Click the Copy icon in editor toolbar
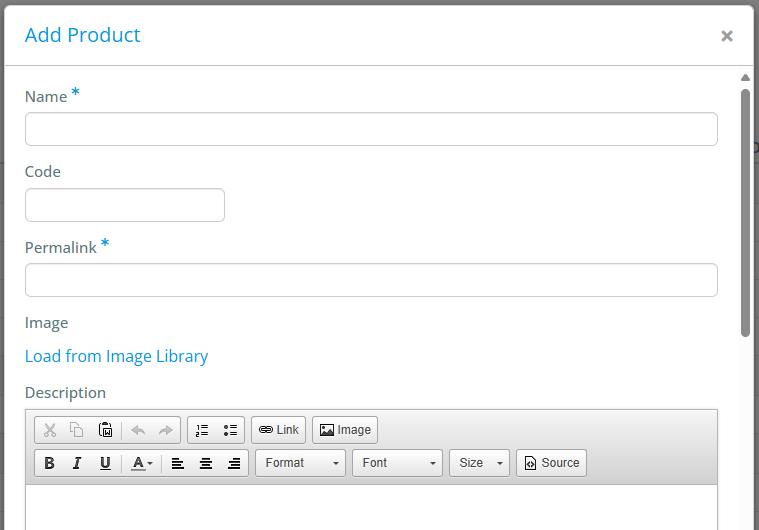This screenshot has width=759, height=530. tap(77, 430)
